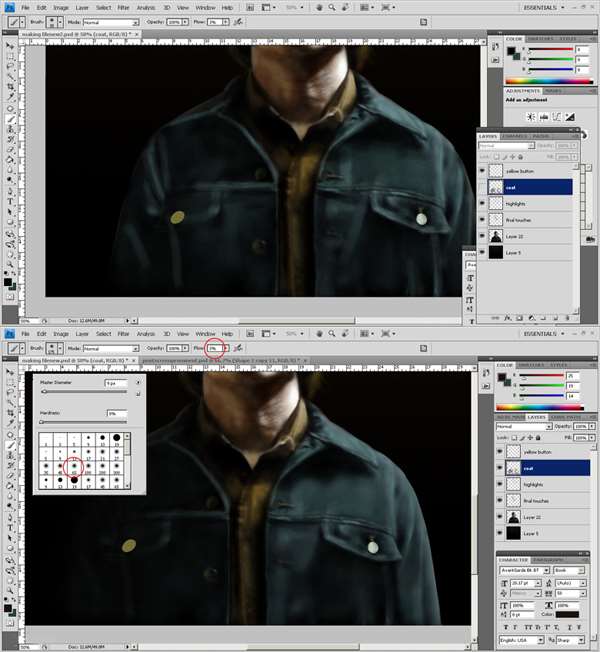
Task: Click the text Color swatch in Character panel
Action: tap(567, 614)
